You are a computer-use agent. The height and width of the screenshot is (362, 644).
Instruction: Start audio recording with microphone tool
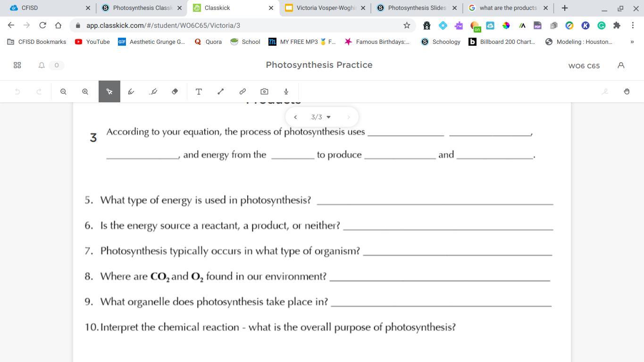pos(286,91)
